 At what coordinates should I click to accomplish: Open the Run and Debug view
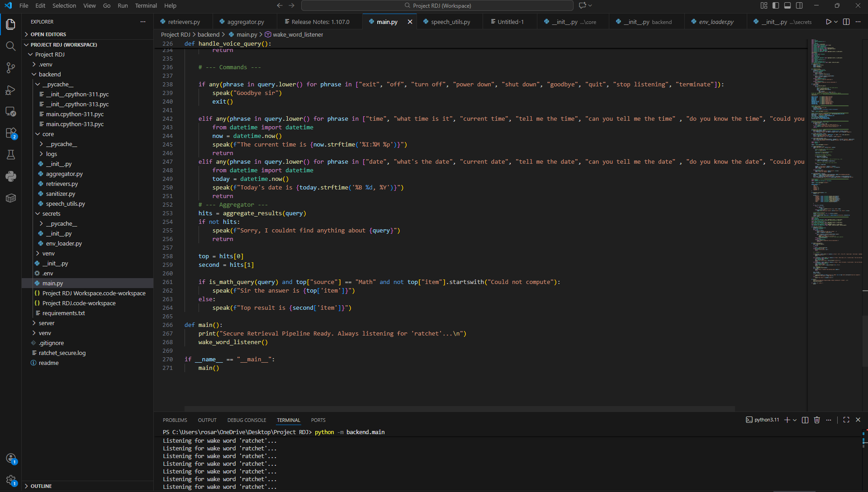10,90
